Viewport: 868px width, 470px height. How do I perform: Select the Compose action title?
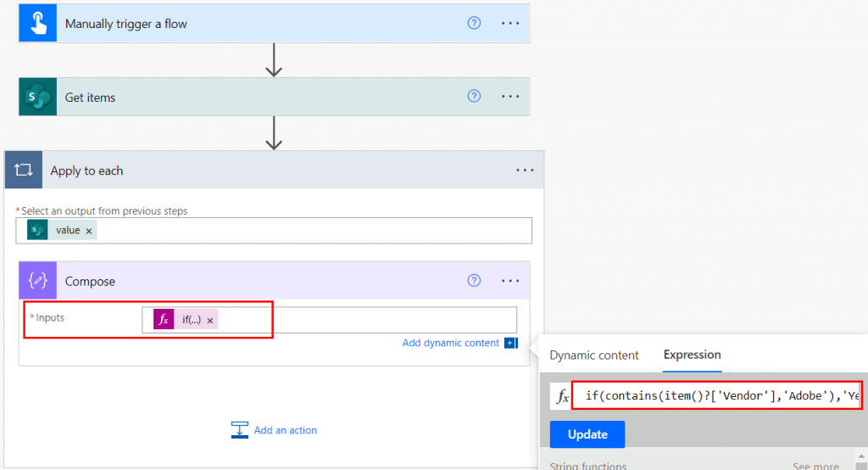click(90, 282)
